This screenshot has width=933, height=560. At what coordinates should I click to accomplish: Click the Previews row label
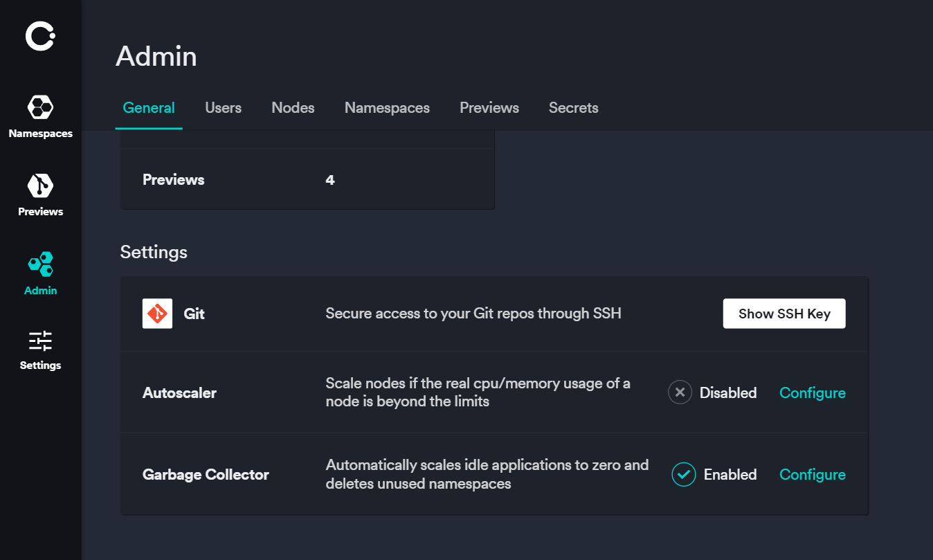173,180
